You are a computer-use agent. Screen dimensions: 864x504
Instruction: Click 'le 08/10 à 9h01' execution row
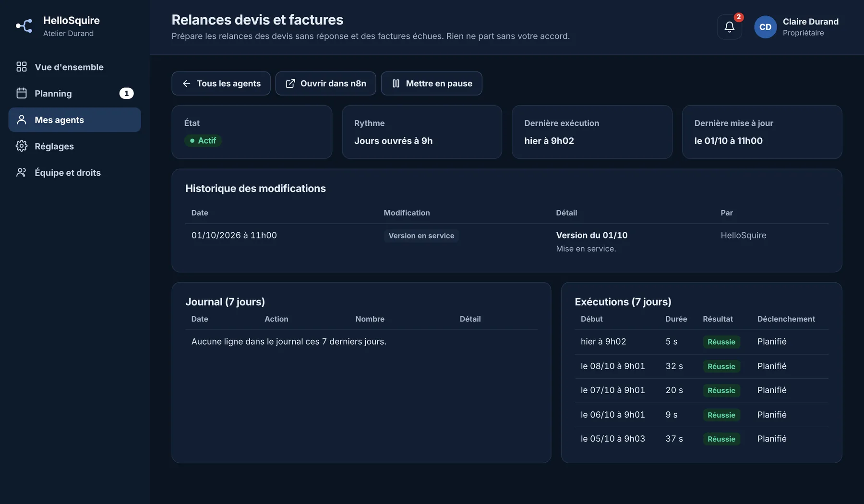coord(701,366)
